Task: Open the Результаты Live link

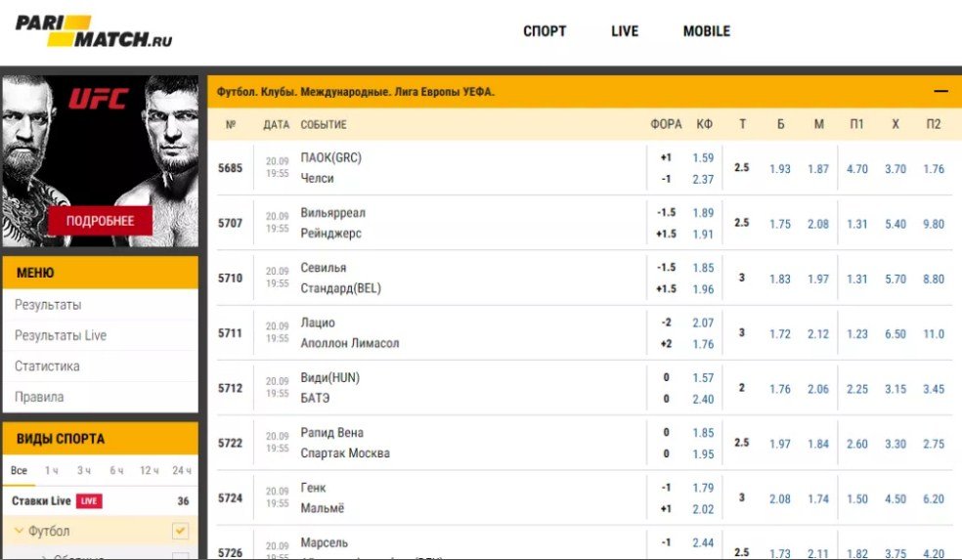Action: 61,335
